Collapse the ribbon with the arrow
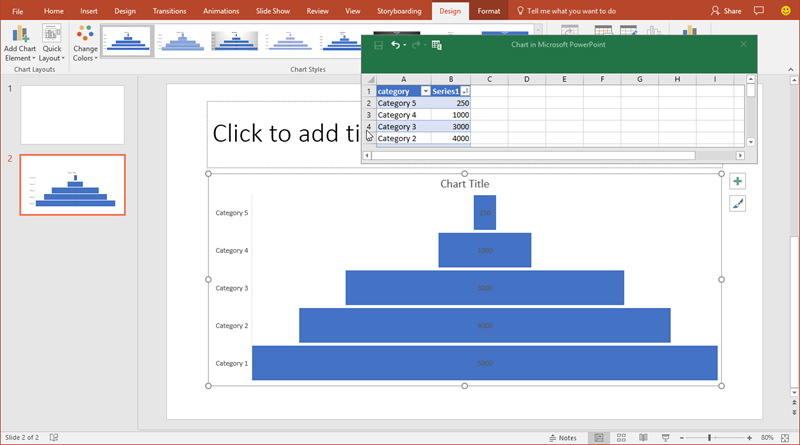Viewport: 800px width, 445px height. pyautogui.click(x=790, y=69)
